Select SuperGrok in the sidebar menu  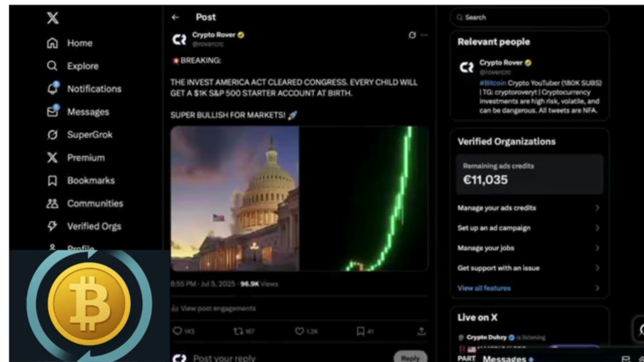[x=90, y=135]
